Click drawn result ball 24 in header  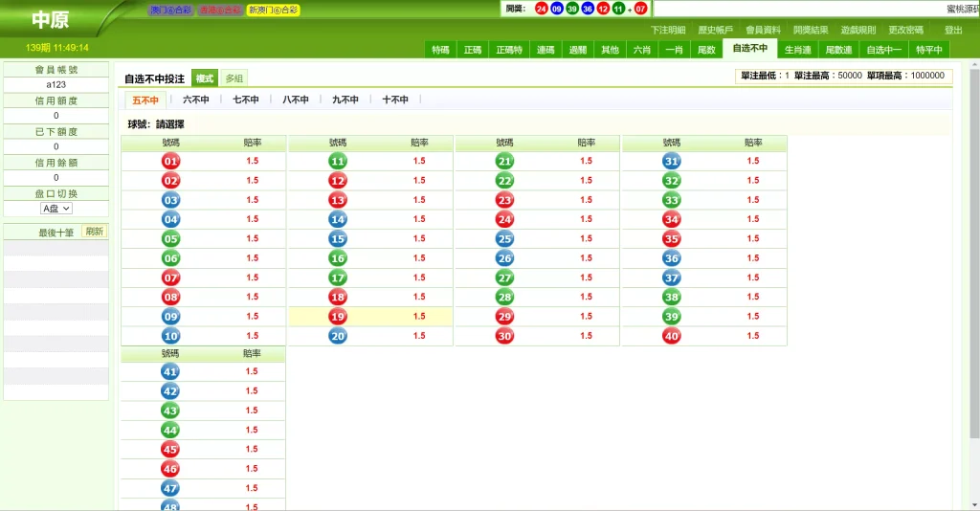tap(542, 9)
